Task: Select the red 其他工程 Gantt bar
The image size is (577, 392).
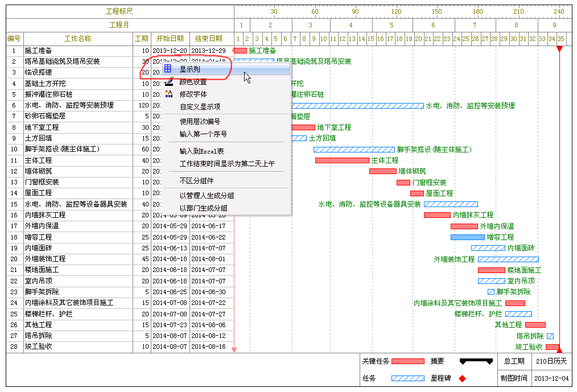Action: pyautogui.click(x=535, y=325)
